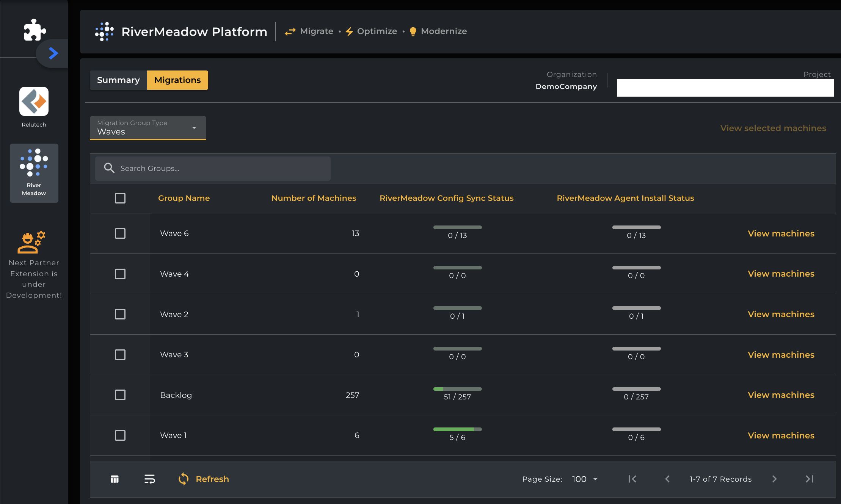Expand sidebar with blue chevron arrow
Viewport: 841px width, 504px height.
coord(53,53)
